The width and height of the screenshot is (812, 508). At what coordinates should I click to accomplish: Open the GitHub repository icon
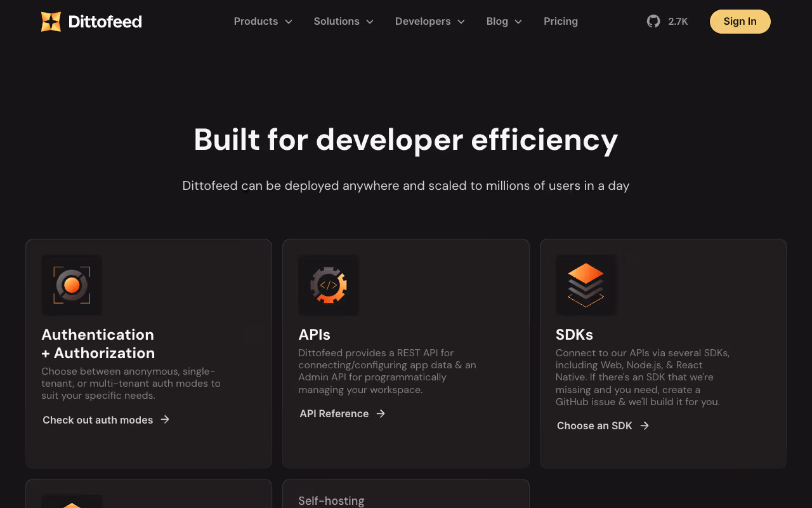point(653,22)
